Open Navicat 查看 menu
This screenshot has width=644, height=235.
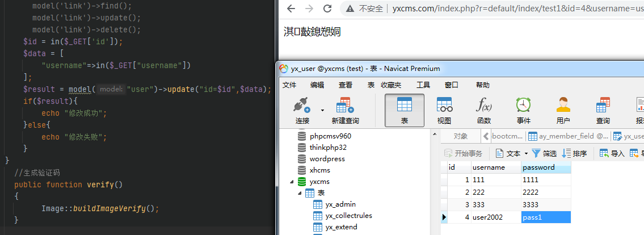pyautogui.click(x=345, y=85)
